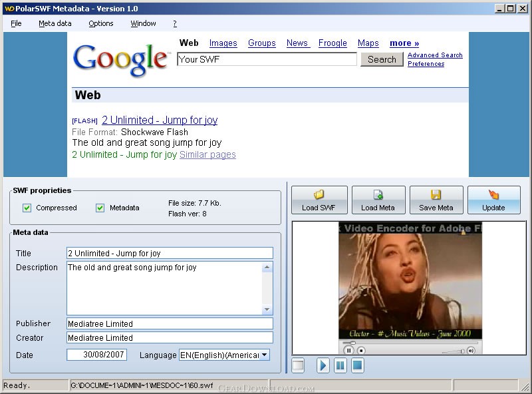Click into the Title text field

point(170,253)
